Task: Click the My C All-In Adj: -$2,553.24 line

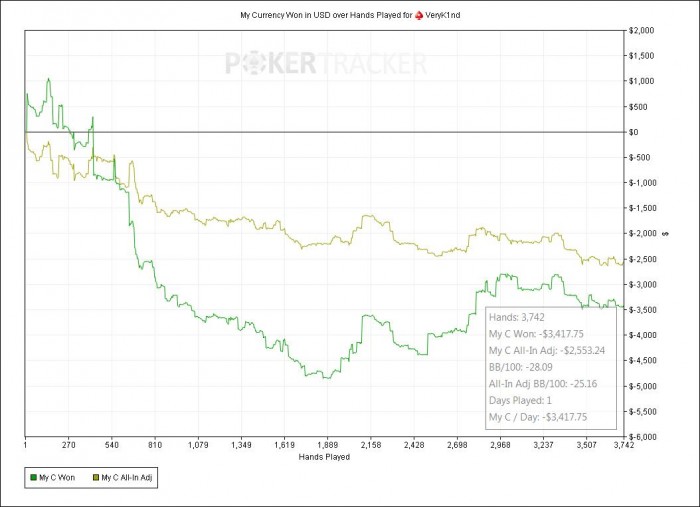Action: click(x=547, y=351)
